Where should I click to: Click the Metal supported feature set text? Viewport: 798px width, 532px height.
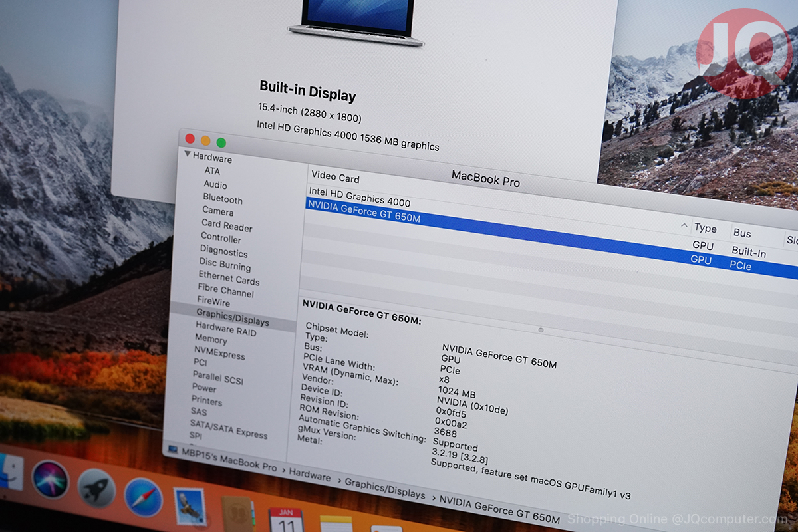click(x=530, y=478)
